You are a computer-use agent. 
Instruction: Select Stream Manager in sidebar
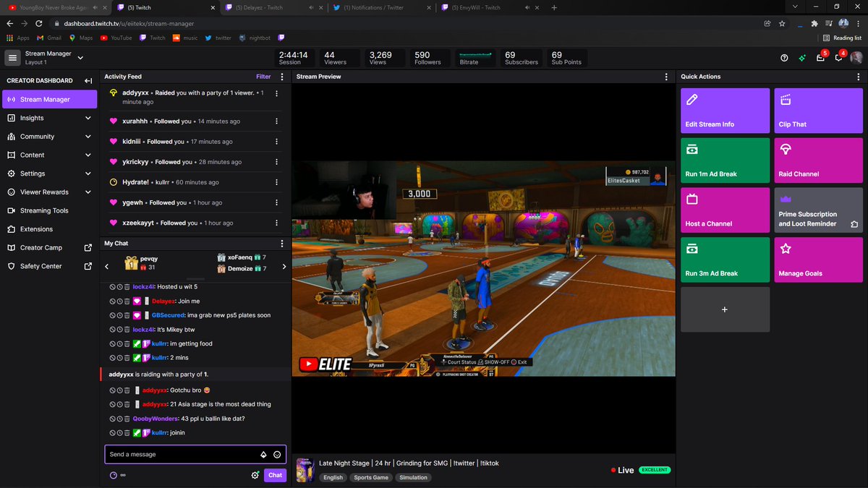pyautogui.click(x=50, y=99)
